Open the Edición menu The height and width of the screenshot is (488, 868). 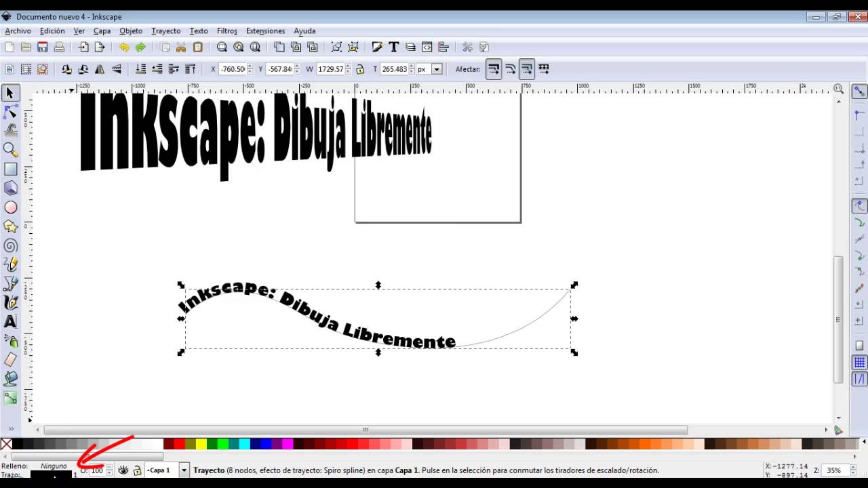coord(52,30)
